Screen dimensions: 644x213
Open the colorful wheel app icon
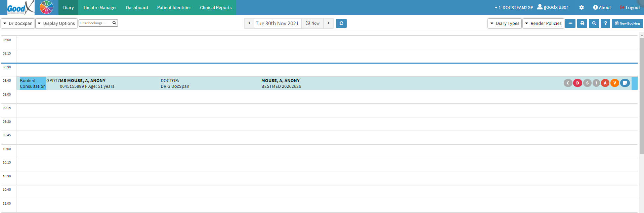pos(46,7)
